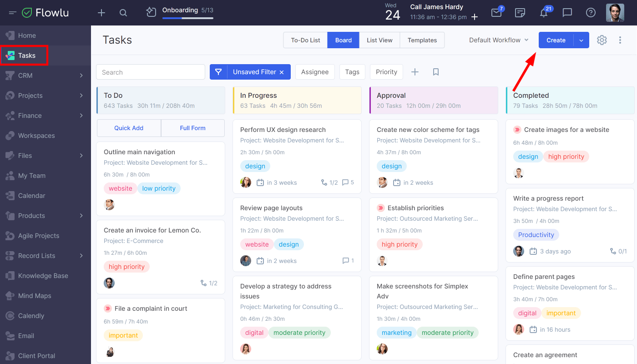Open the mail envelope icon with badge 7
The image size is (637, 364).
coord(496,13)
